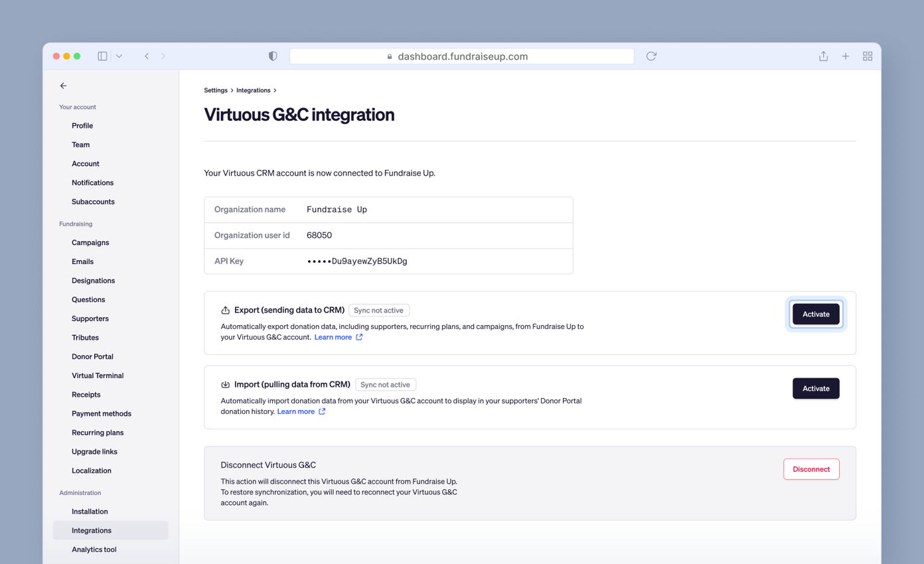The image size is (924, 564).
Task: Click the export upload icon beside Export heading
Action: tap(224, 309)
